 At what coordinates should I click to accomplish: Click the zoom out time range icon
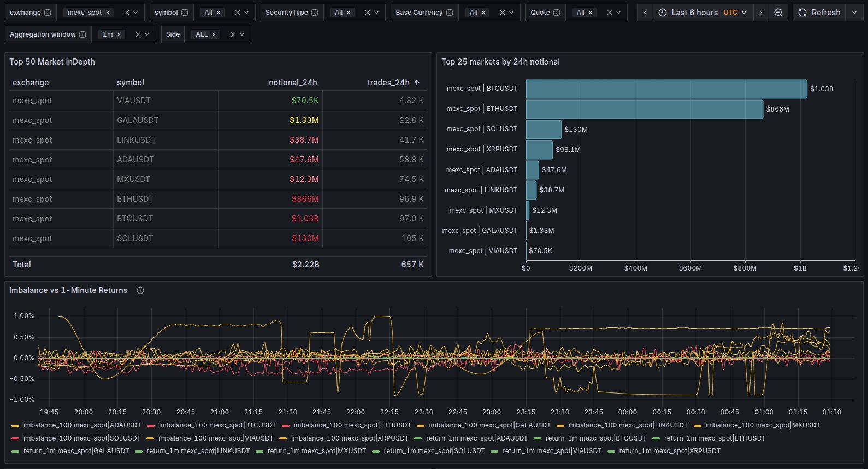pos(778,13)
